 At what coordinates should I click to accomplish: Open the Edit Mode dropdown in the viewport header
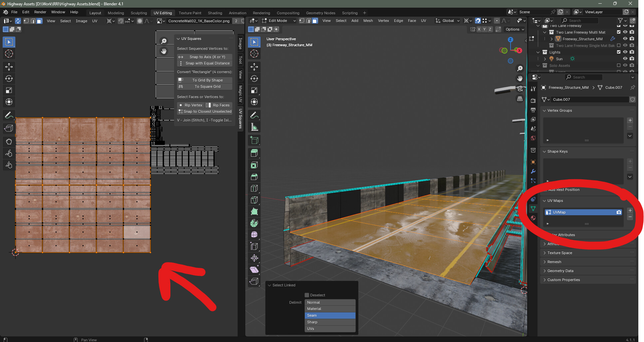(x=279, y=21)
